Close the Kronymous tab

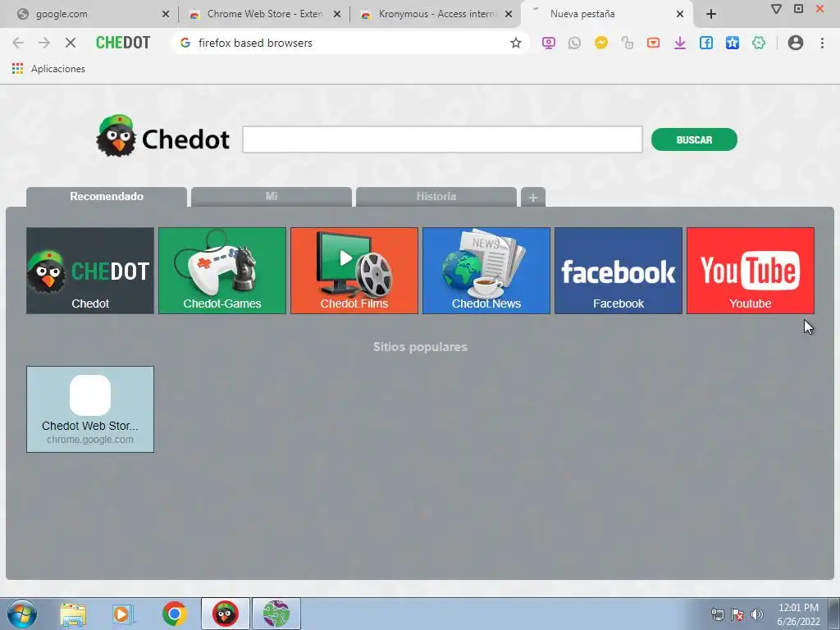pyautogui.click(x=509, y=15)
